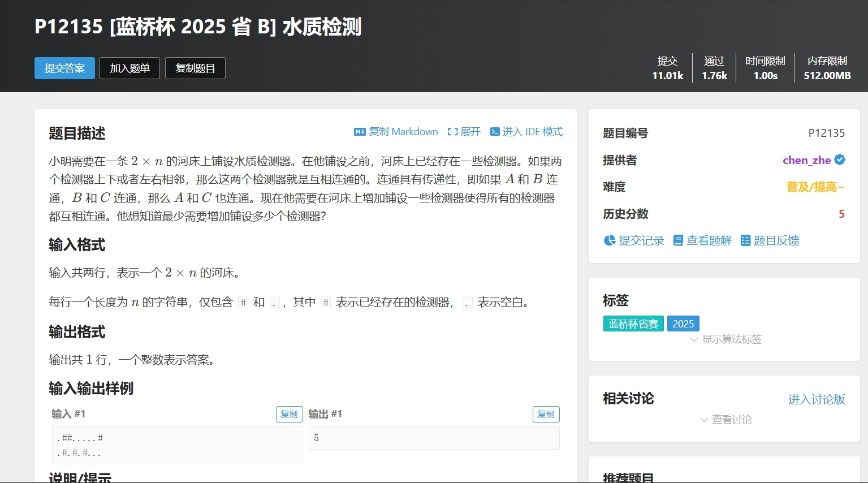Click the expand brackets icon beside 展开
Image resolution: width=868 pixels, height=483 pixels.
click(x=452, y=132)
